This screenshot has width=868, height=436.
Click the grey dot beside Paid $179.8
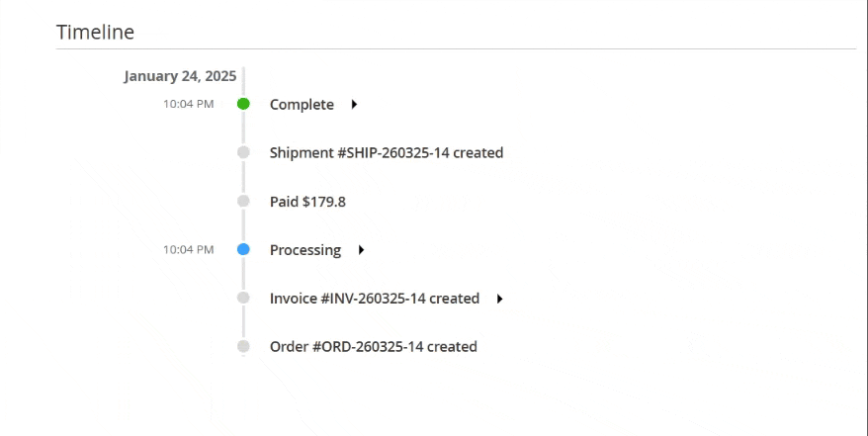(x=243, y=202)
